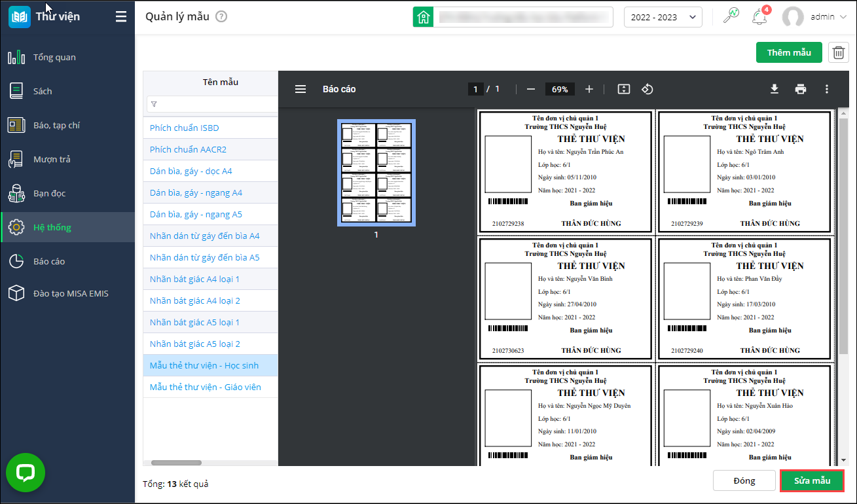Image resolution: width=857 pixels, height=504 pixels.
Task: Click the Sửa mẫu button
Action: click(812, 480)
